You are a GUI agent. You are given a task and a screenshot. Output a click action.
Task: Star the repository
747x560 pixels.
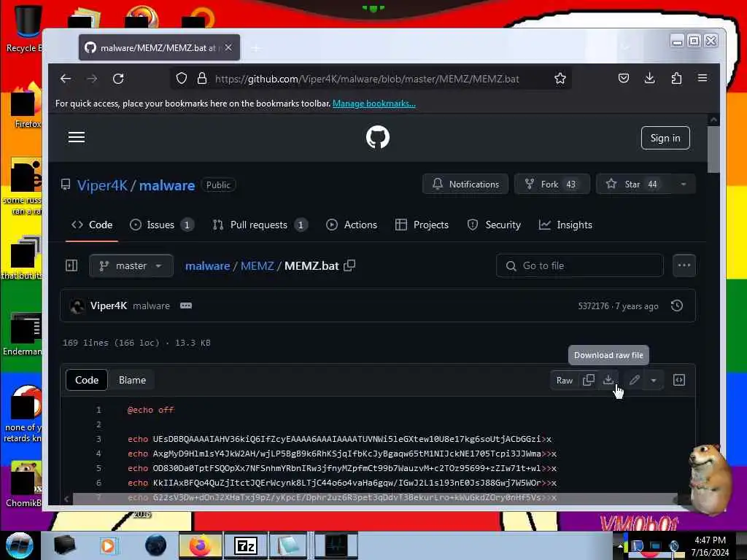(634, 184)
